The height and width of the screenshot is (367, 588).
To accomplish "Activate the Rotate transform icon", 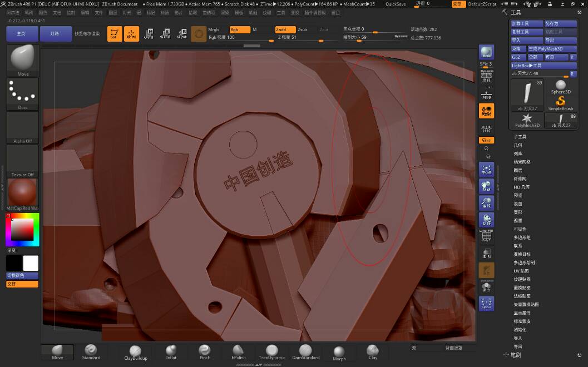I will (182, 34).
